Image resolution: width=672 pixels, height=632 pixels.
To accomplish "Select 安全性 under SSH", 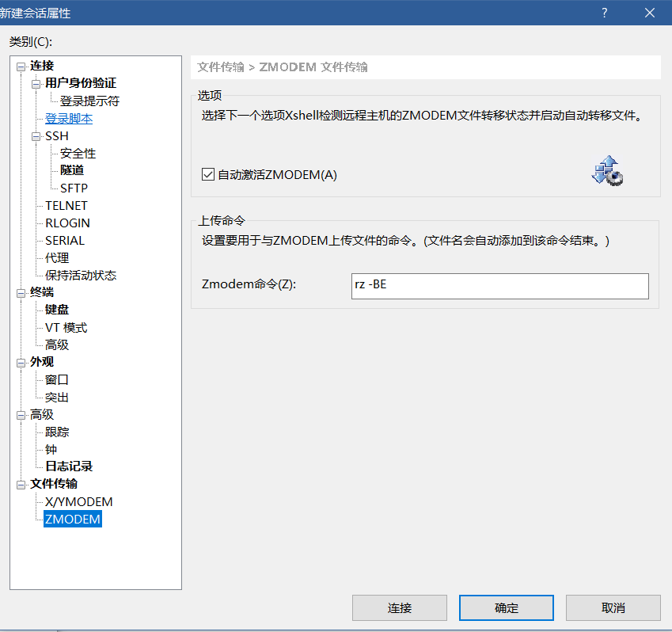I will click(78, 153).
